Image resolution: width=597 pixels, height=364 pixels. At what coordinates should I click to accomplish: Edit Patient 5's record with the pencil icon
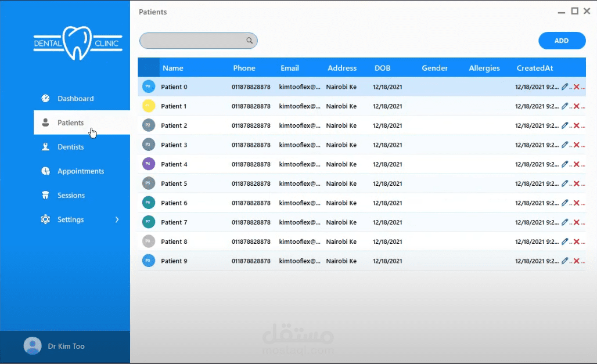click(564, 183)
